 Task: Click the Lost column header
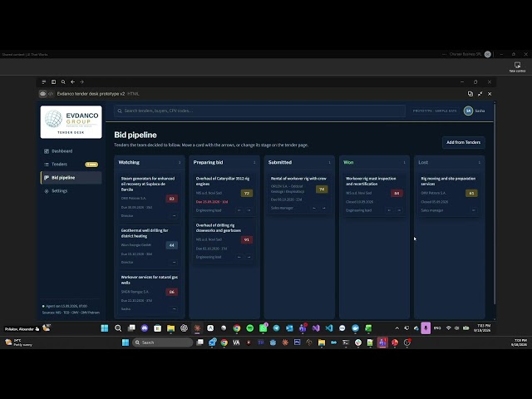[x=423, y=163]
